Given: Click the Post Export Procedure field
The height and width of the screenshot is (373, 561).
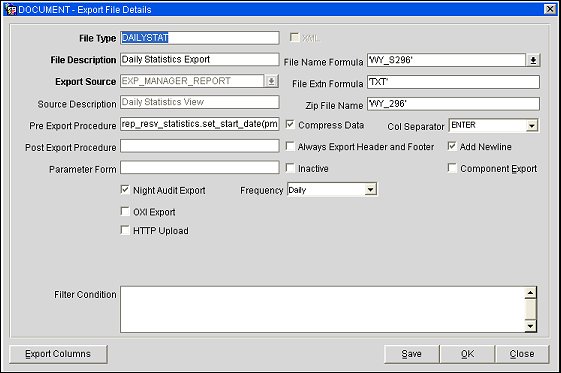Looking at the screenshot, I should tap(200, 146).
